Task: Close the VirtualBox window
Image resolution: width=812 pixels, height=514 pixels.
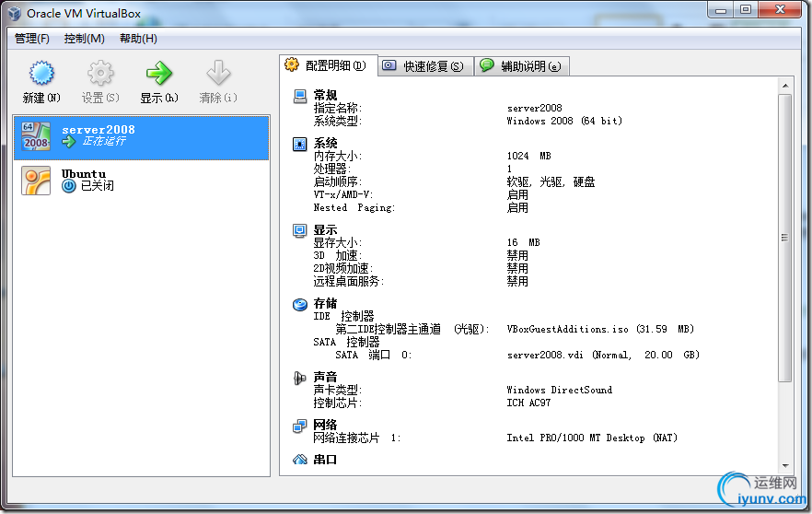Action: (x=781, y=9)
